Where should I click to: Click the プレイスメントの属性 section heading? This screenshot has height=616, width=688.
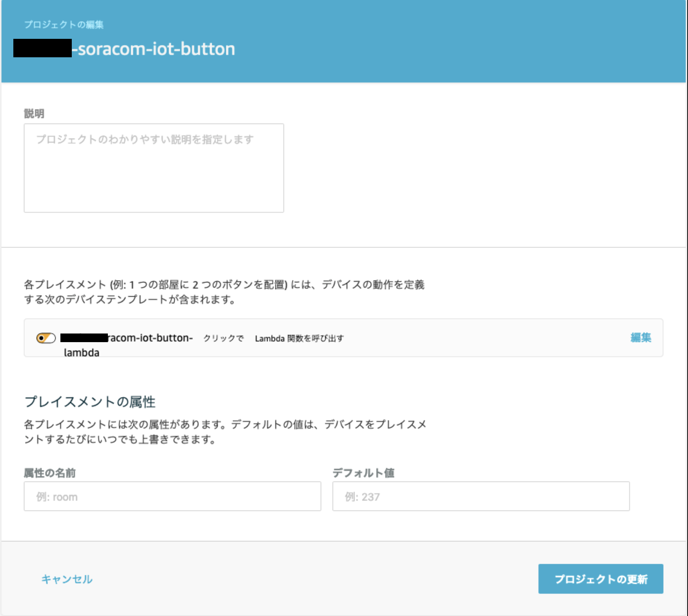91,401
